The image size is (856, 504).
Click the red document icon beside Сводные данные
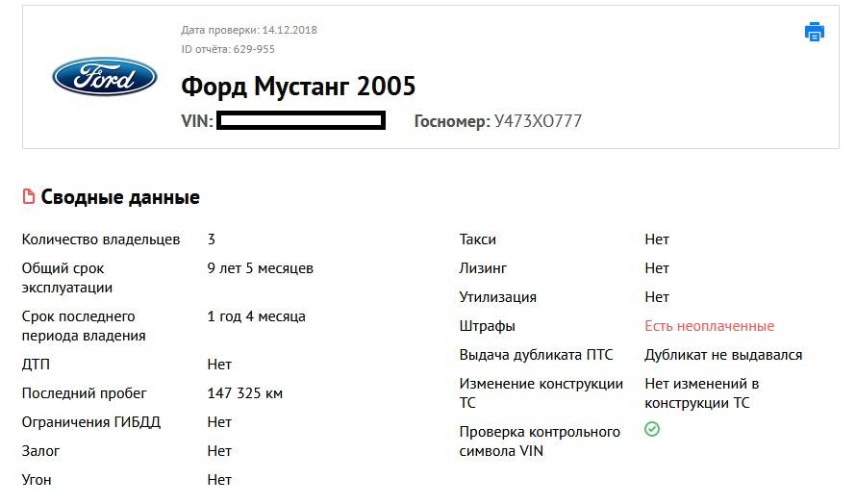pyautogui.click(x=29, y=197)
